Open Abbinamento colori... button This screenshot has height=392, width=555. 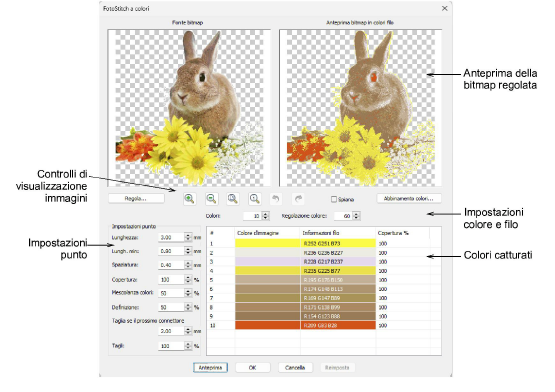pos(409,198)
